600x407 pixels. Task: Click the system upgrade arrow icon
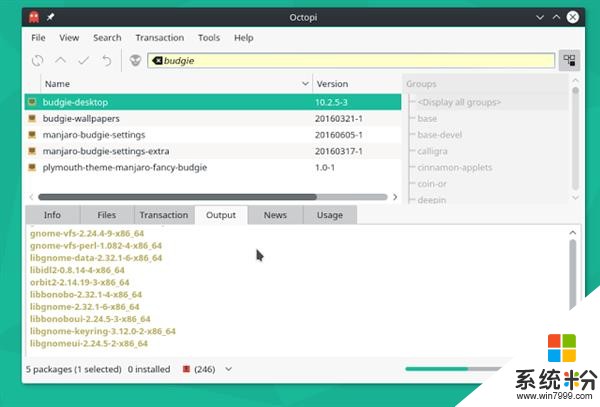pos(60,60)
